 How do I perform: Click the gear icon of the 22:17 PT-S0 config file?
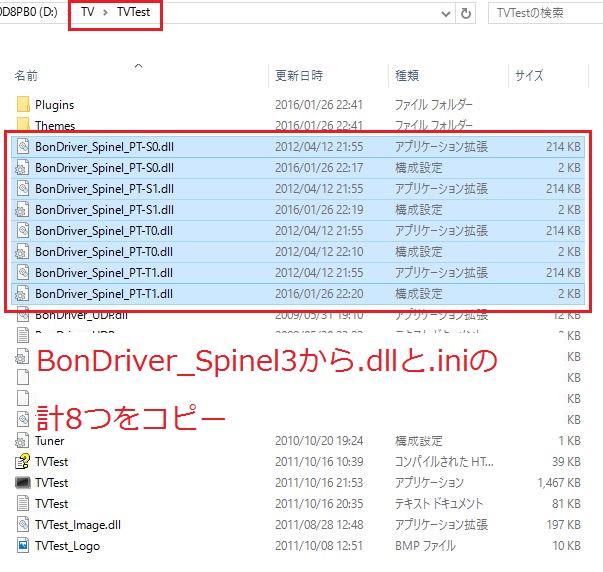coord(22,167)
